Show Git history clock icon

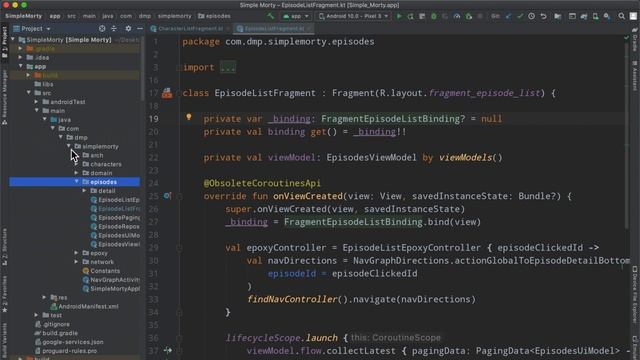[531, 16]
